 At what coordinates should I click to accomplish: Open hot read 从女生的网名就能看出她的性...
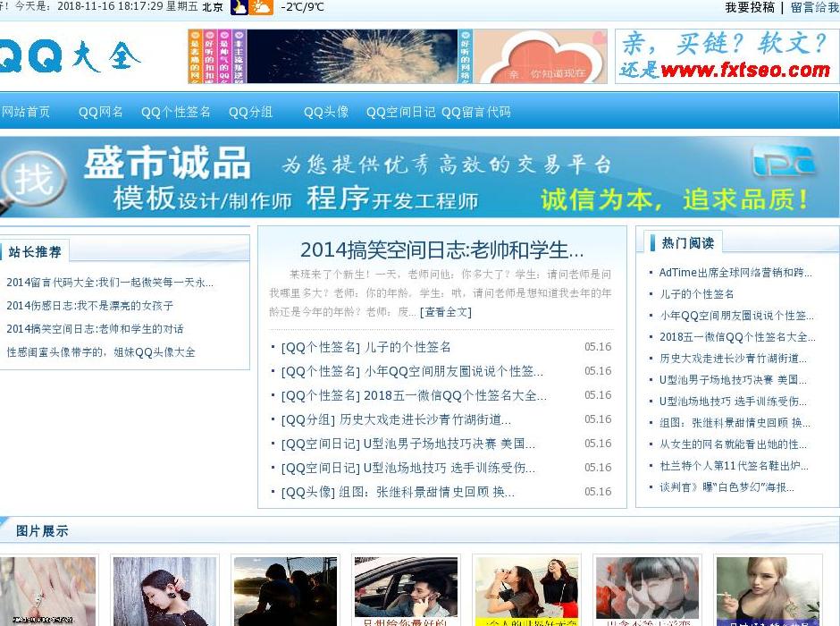733,444
